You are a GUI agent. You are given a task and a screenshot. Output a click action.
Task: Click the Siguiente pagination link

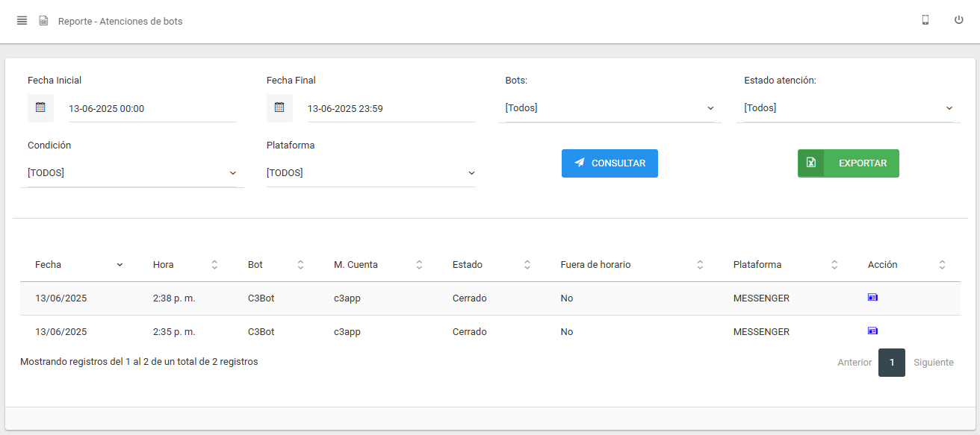(x=933, y=362)
